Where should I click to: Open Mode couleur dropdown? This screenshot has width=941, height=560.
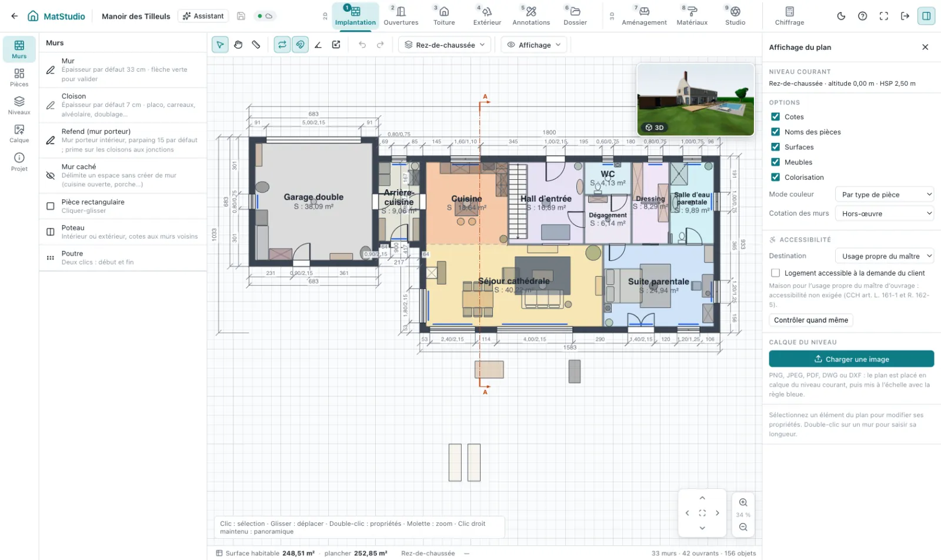[885, 195]
